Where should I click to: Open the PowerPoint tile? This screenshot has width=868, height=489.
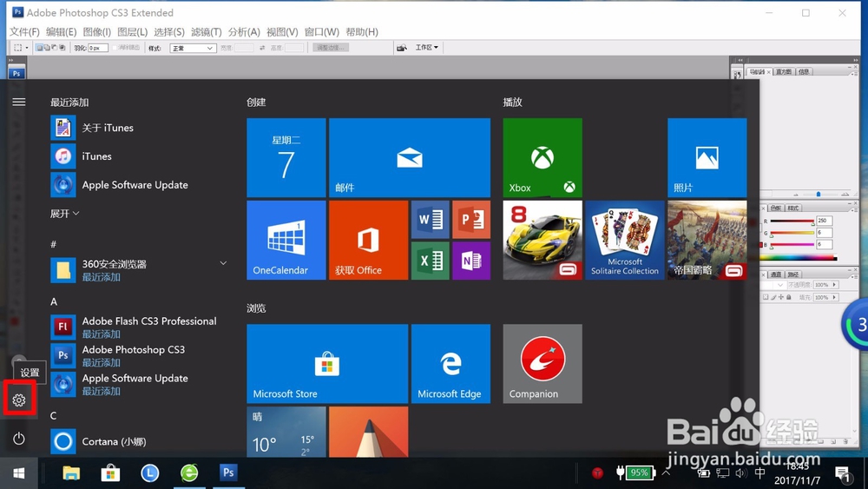pyautogui.click(x=471, y=220)
